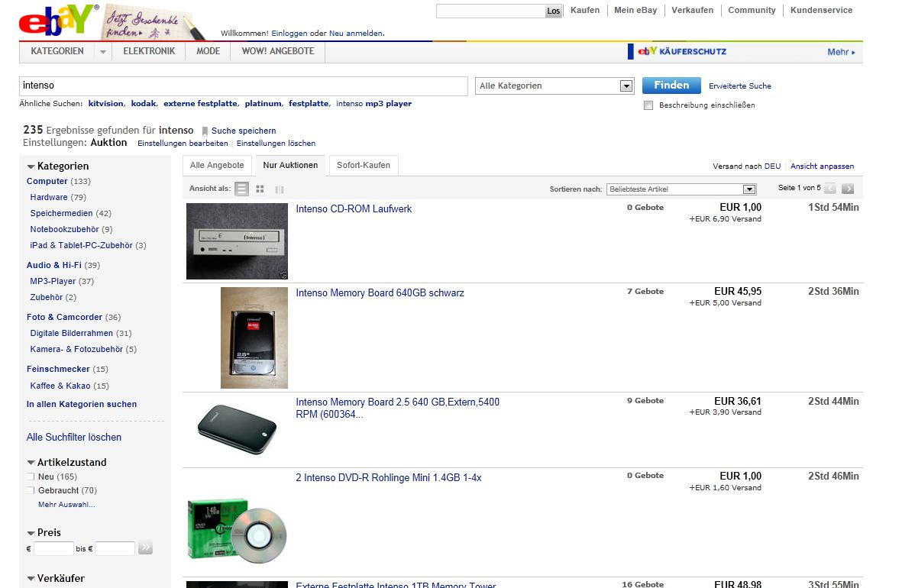Click the Jetzt Geschenke finden banner

point(153,24)
